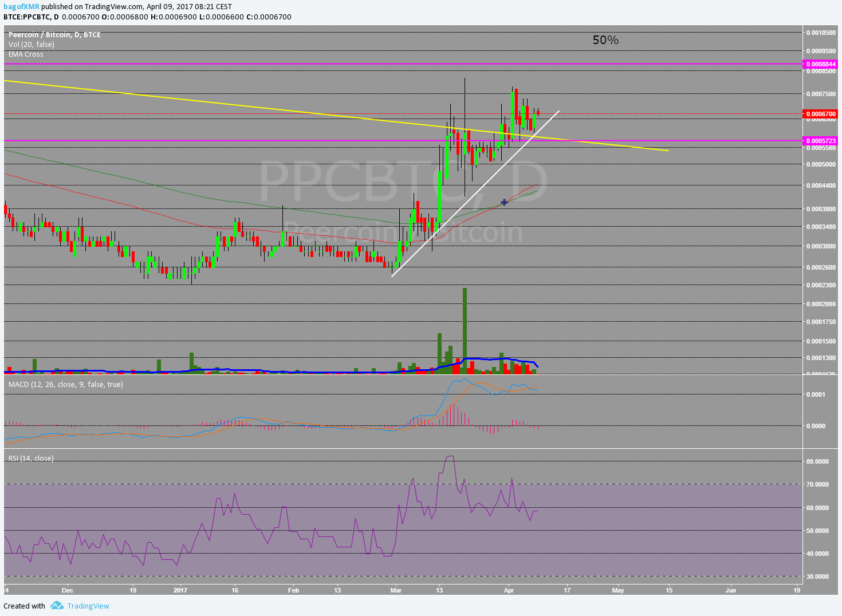The width and height of the screenshot is (842, 616).
Task: Click the 0.0000 MACD axis label
Action: point(816,426)
